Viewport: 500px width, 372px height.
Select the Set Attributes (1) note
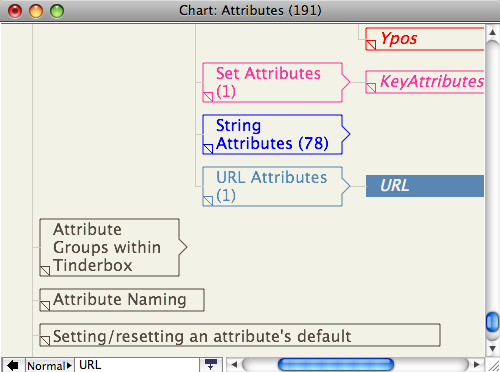tap(272, 82)
